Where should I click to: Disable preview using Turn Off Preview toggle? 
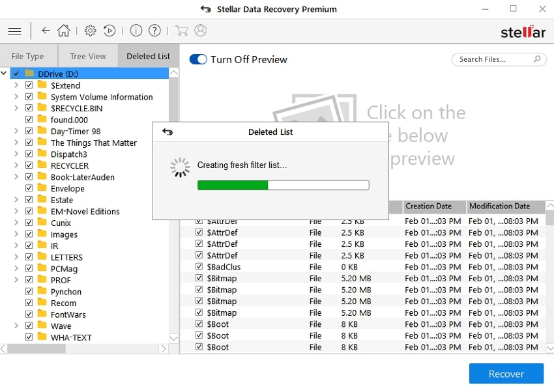pos(197,59)
